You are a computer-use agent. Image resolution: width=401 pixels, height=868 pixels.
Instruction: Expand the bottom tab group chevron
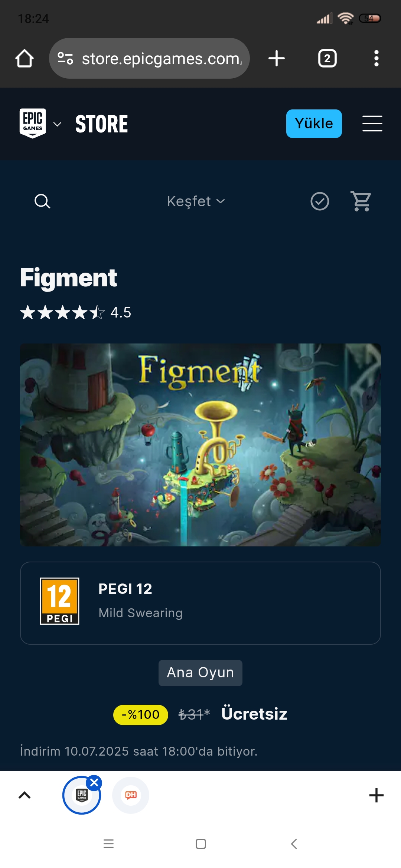coord(25,795)
